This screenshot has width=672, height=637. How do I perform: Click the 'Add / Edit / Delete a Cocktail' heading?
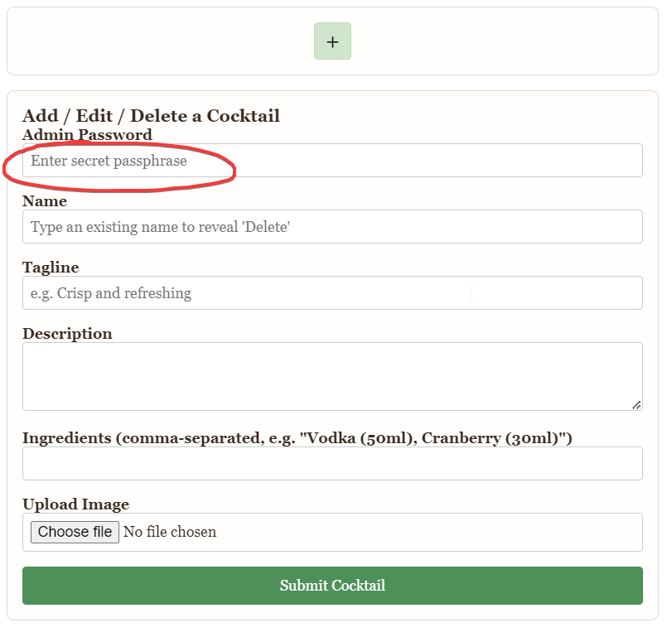[x=151, y=116]
